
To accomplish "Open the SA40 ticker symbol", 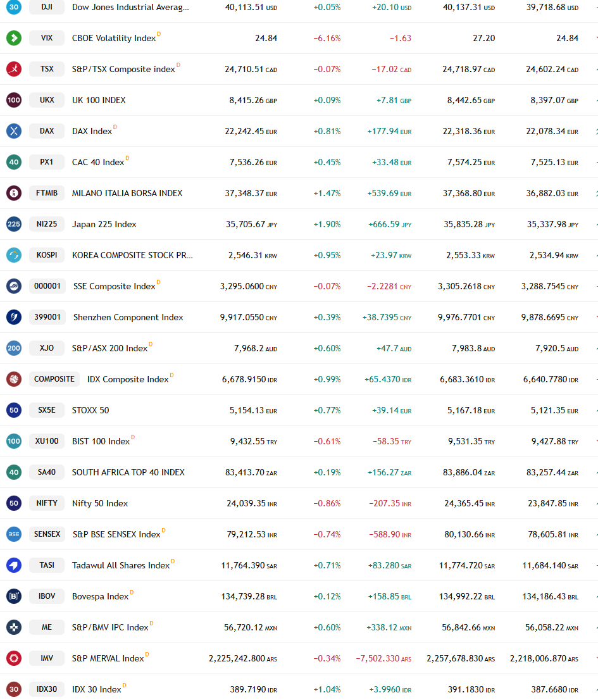I will point(46,472).
